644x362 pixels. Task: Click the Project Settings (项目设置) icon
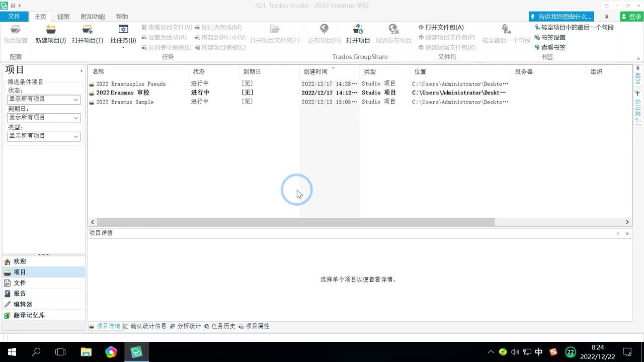pos(16,30)
